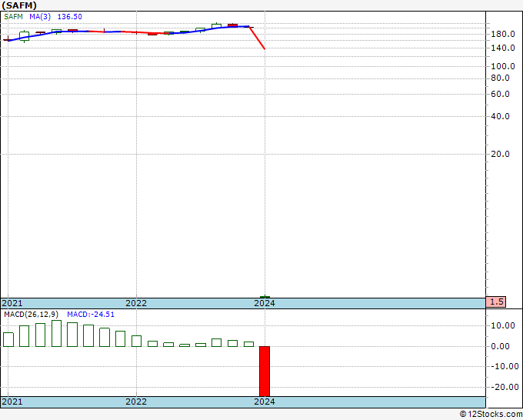Click the -20.00 MACD axis label
Image resolution: width=523 pixels, height=420 pixels.
[503, 387]
